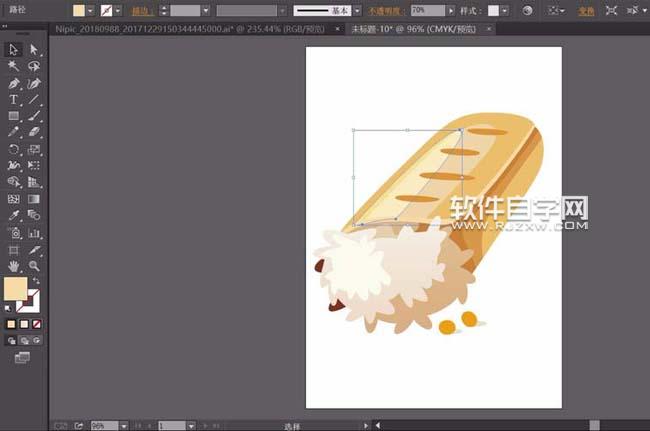The height and width of the screenshot is (431, 650).
Task: Select the Gradient tool
Action: click(x=34, y=199)
